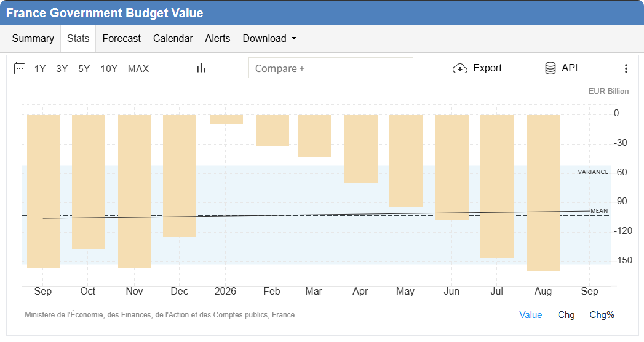This screenshot has width=644, height=342.
Task: Set chart range to 1Y
Action: pos(40,68)
